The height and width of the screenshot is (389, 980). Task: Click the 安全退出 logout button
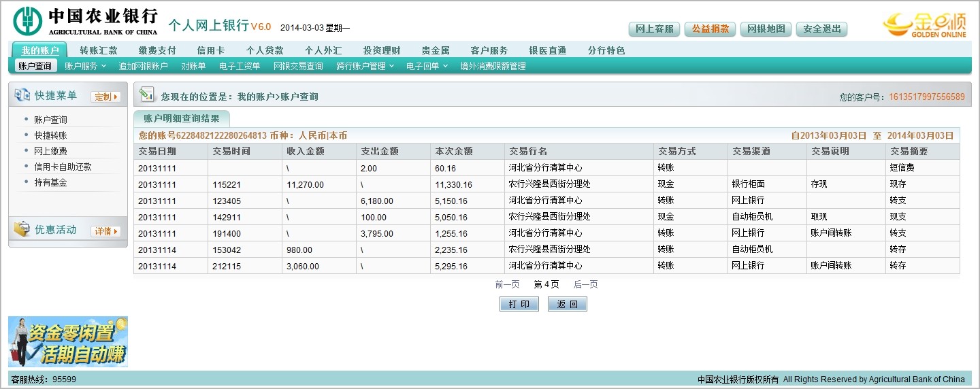821,29
